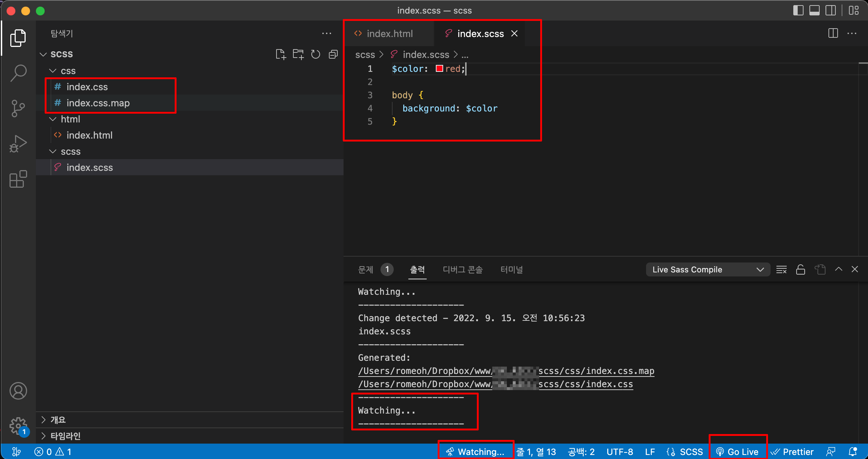Toggle the bottom panel layout button
The image size is (868, 459).
click(x=814, y=11)
